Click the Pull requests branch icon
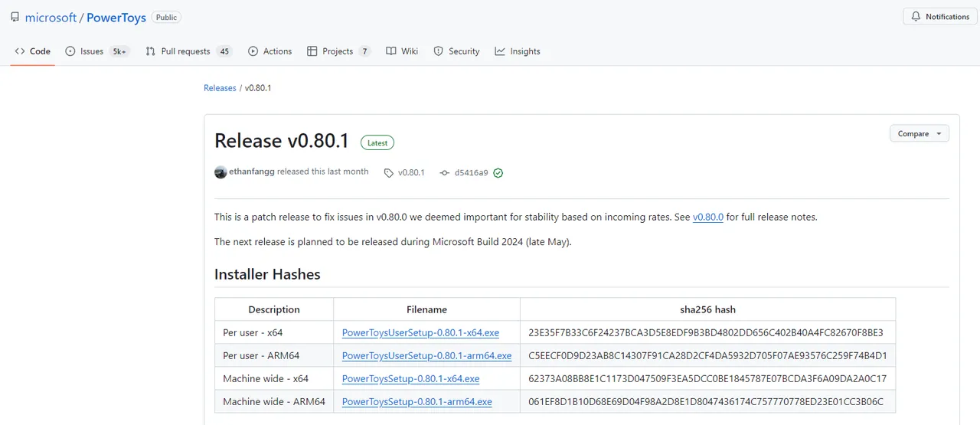 point(151,51)
